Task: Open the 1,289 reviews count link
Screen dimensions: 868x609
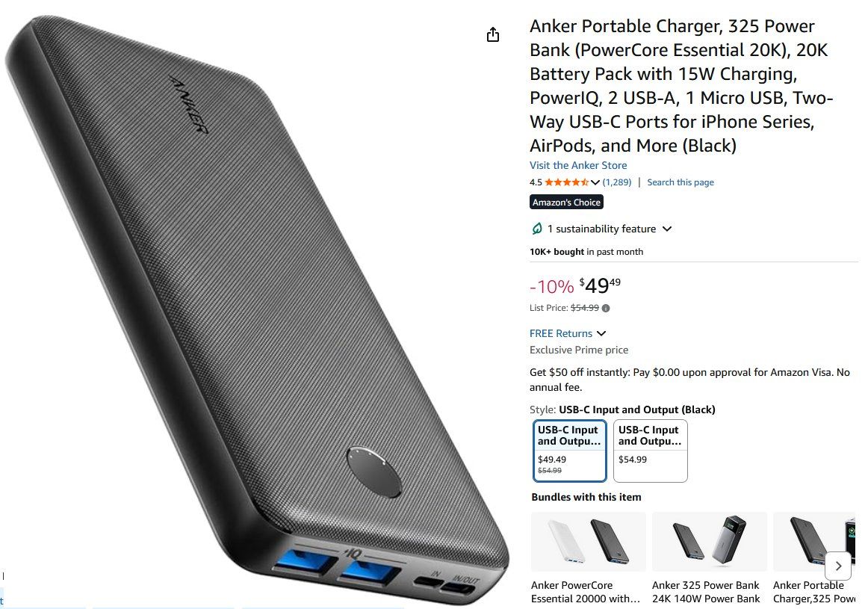Action: (617, 182)
